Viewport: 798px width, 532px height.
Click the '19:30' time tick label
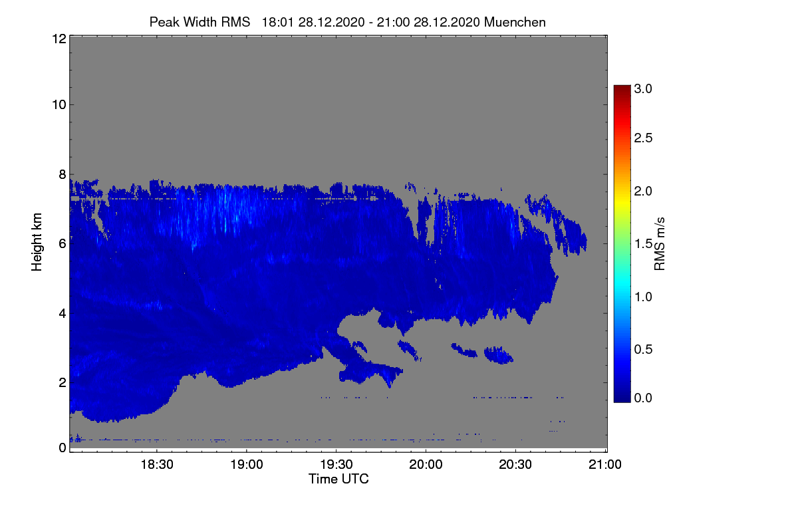pyautogui.click(x=336, y=465)
